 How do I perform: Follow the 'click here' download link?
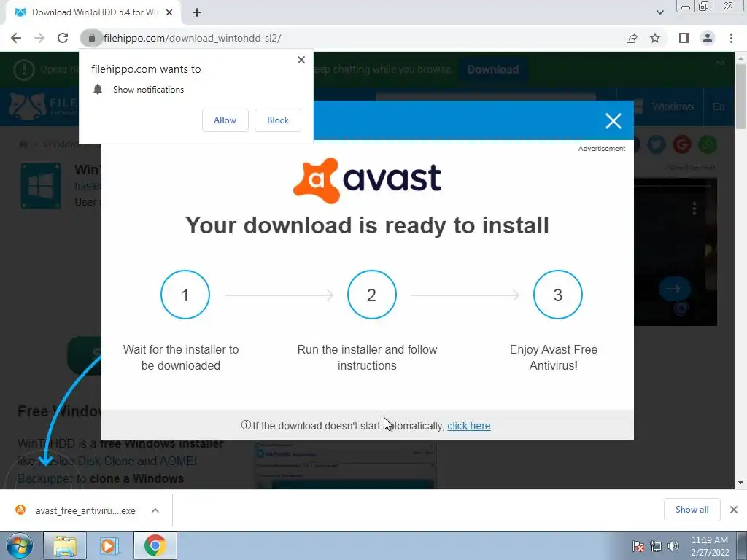point(469,426)
